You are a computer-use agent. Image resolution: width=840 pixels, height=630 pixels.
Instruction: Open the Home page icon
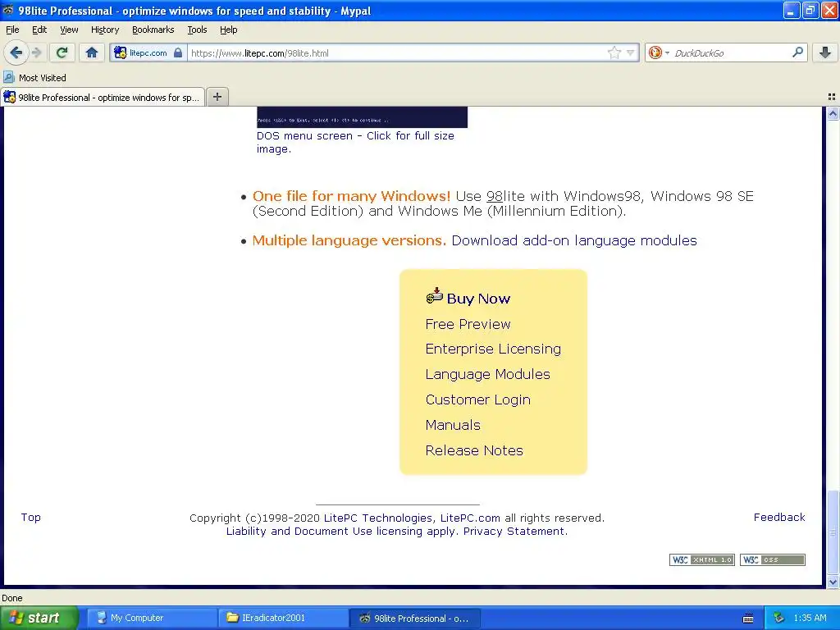pos(92,52)
